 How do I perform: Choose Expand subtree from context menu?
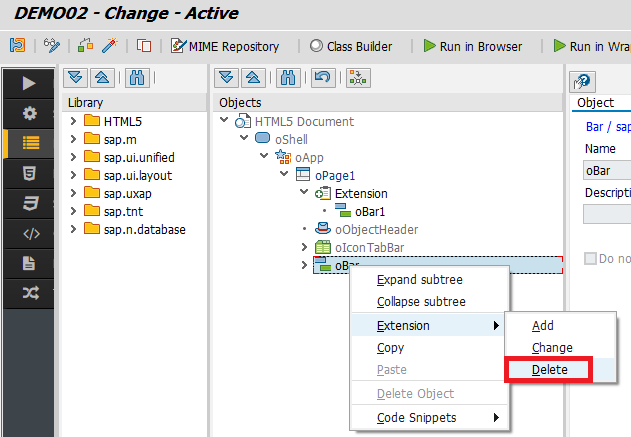tap(430, 280)
